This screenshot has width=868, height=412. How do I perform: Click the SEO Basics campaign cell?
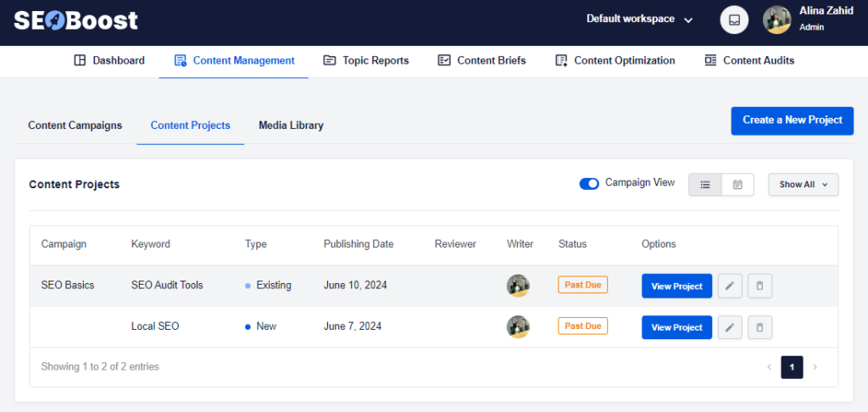click(x=68, y=286)
